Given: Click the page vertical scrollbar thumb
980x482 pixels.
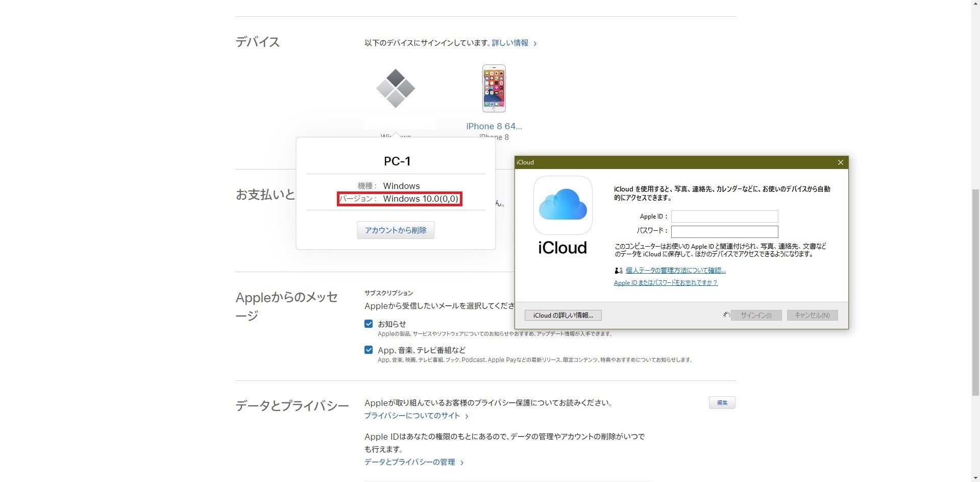Looking at the screenshot, I should click(x=975, y=293).
